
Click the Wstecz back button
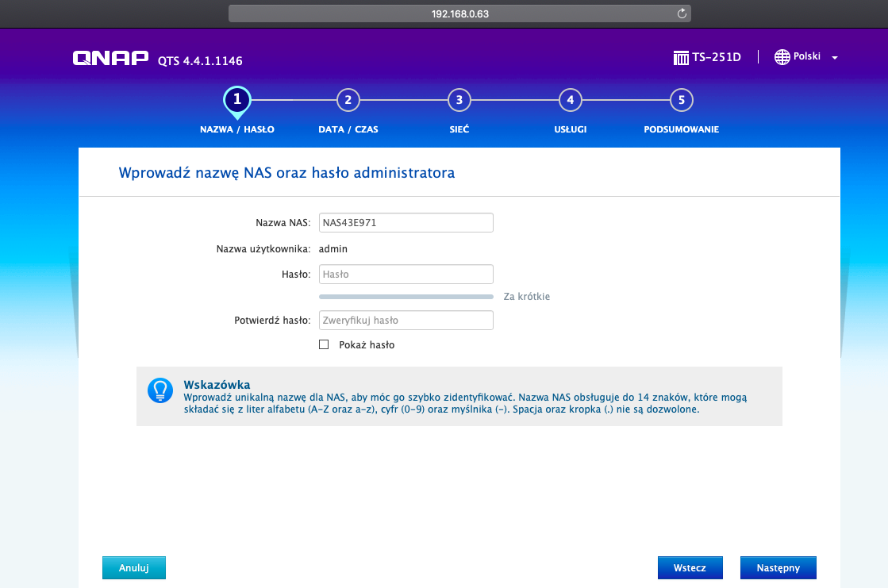point(690,567)
